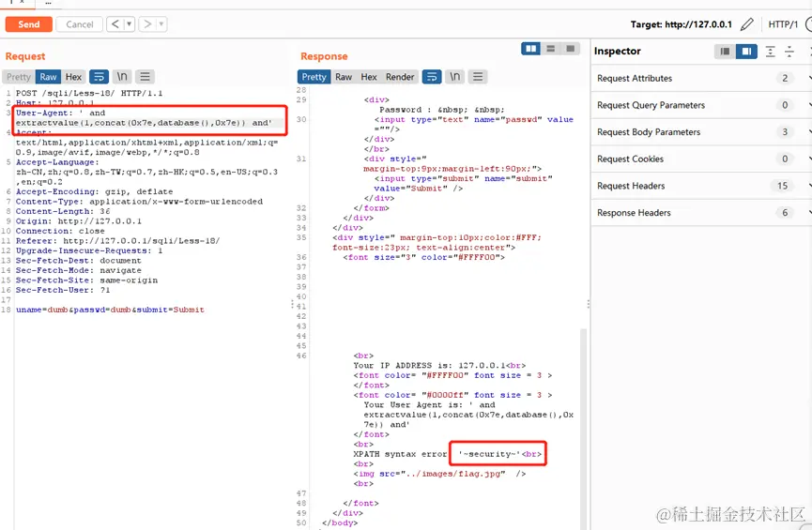Expand Response Headers section
812x530 pixels.
coord(701,213)
